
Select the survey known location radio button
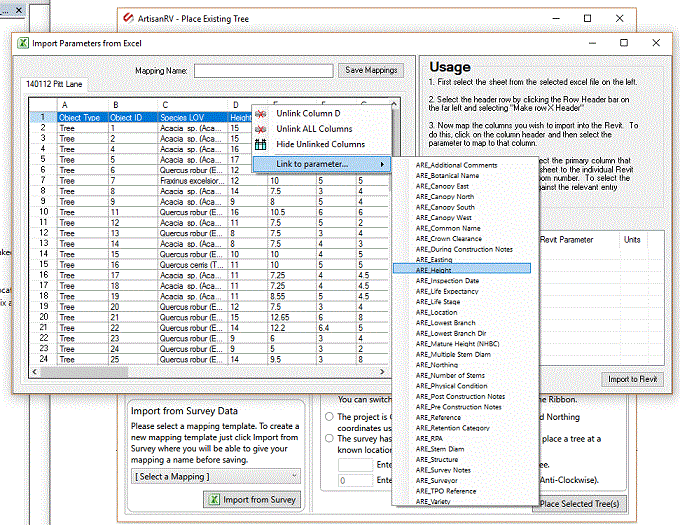[x=330, y=438]
